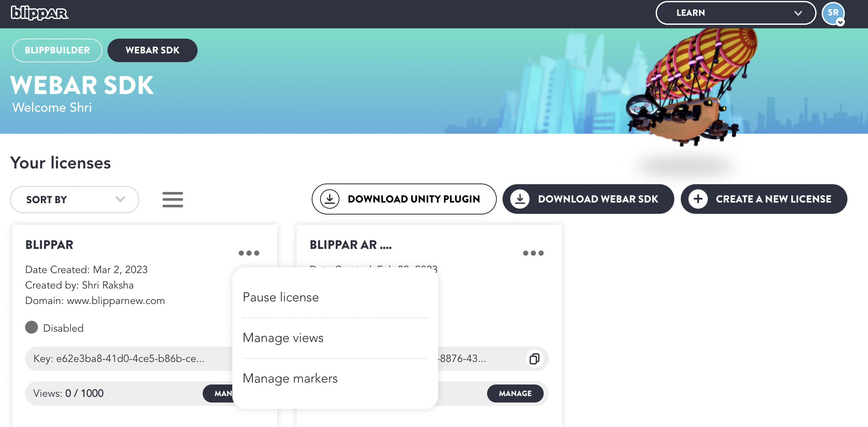
Task: Select the WEBAR SDK tab
Action: tap(152, 50)
